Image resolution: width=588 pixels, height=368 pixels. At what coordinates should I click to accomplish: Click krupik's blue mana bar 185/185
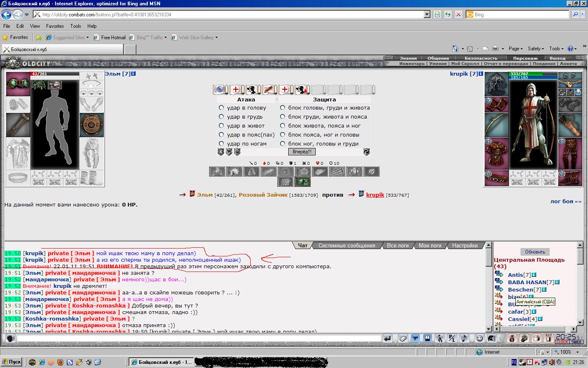pyautogui.click(x=533, y=77)
